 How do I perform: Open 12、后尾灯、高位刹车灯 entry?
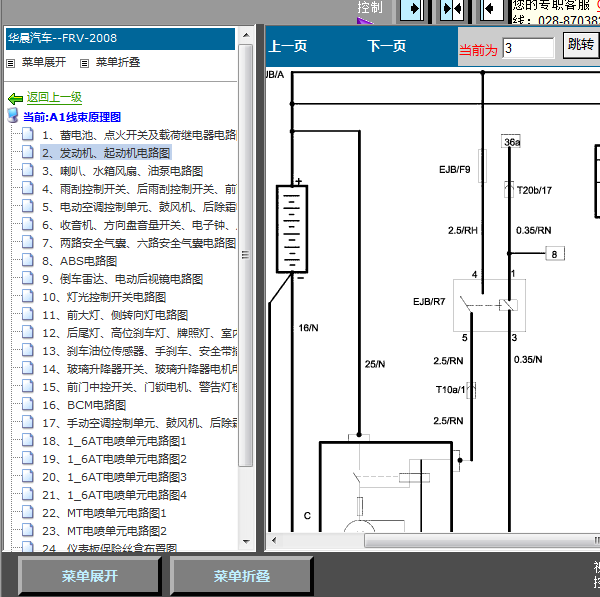(139, 333)
